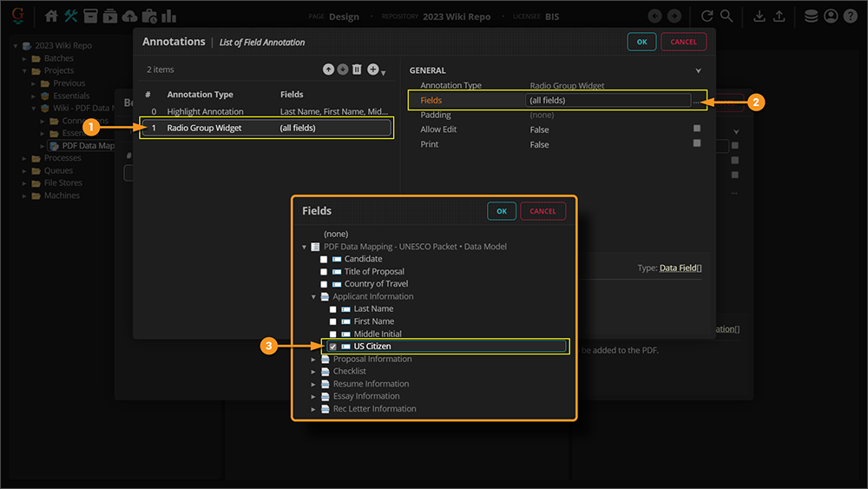Enable the Last Name checkbox
Viewport: 868px width, 489px height.
333,309
